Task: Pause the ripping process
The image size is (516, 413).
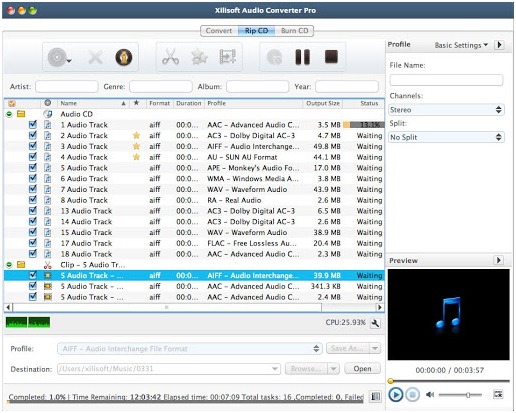Action: (303, 57)
